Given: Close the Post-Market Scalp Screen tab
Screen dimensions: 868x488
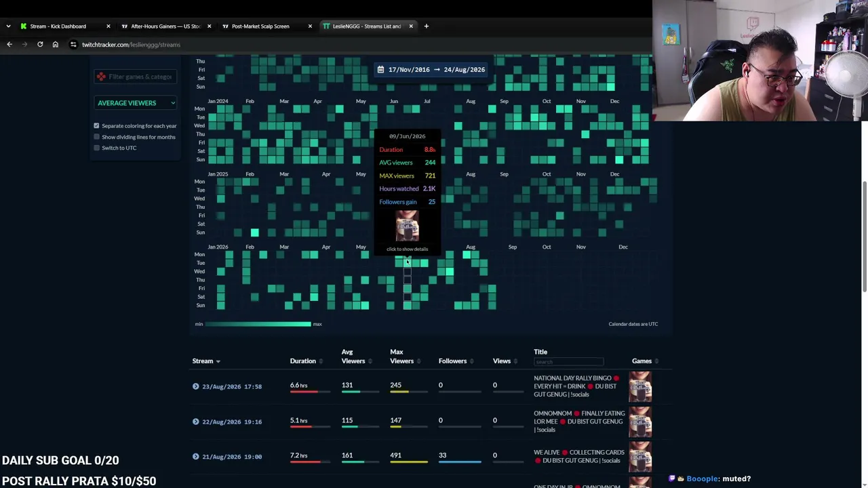Looking at the screenshot, I should [310, 26].
